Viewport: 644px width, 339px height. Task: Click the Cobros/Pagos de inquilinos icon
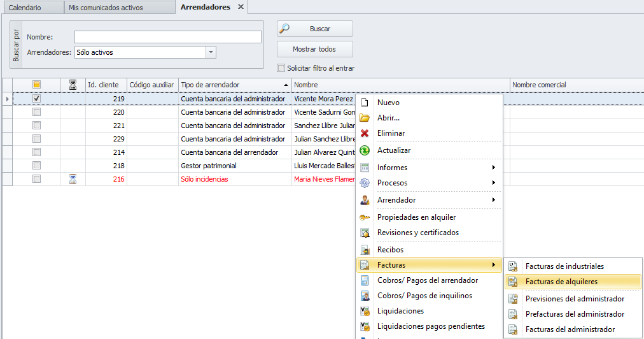364,296
